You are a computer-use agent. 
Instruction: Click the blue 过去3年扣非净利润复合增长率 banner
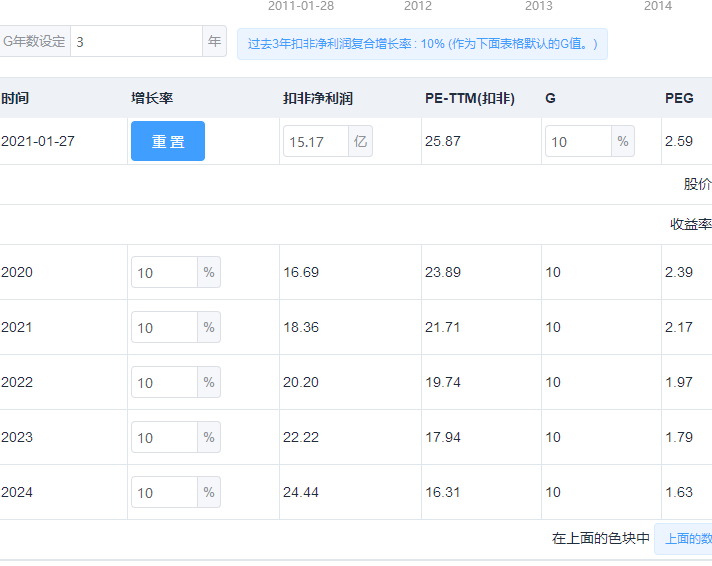click(x=422, y=44)
